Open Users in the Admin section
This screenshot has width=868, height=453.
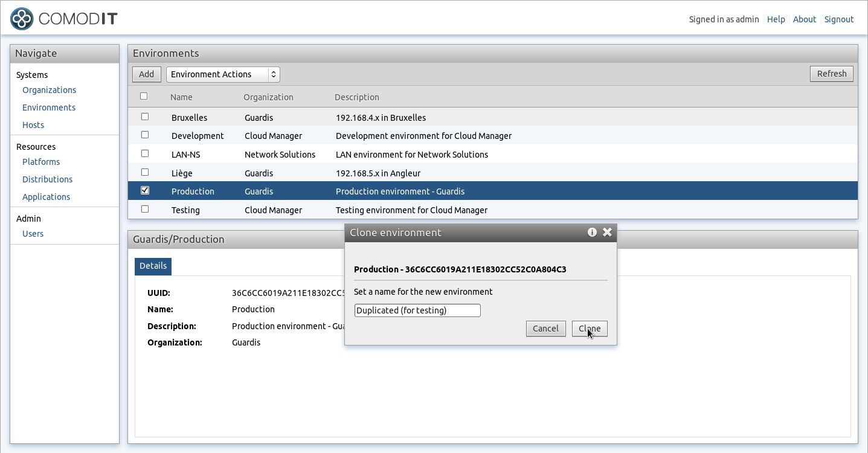point(33,234)
